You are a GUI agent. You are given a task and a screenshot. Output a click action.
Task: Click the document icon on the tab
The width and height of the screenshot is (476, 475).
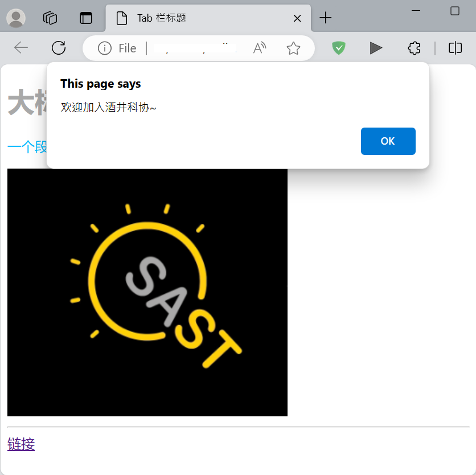point(122,18)
